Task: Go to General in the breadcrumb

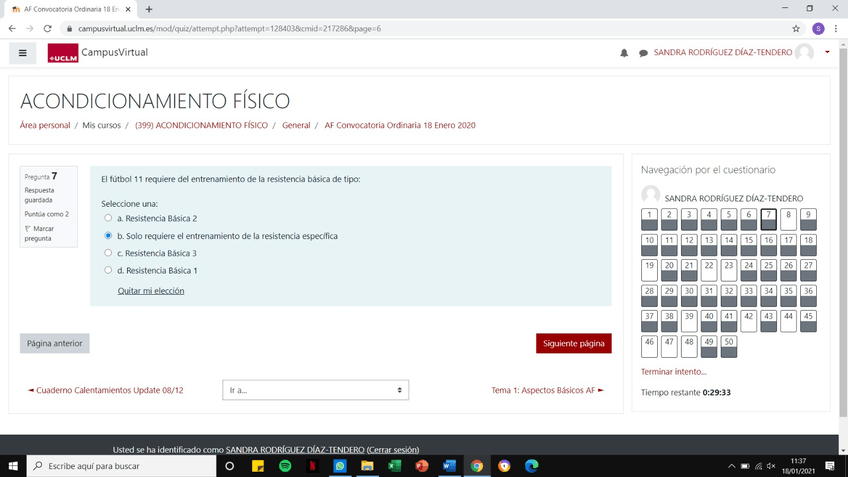Action: pyautogui.click(x=296, y=125)
